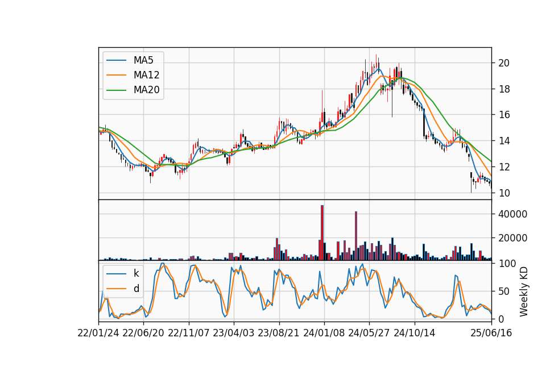
Task: Click the k legend label in KD panel
Action: point(136,273)
